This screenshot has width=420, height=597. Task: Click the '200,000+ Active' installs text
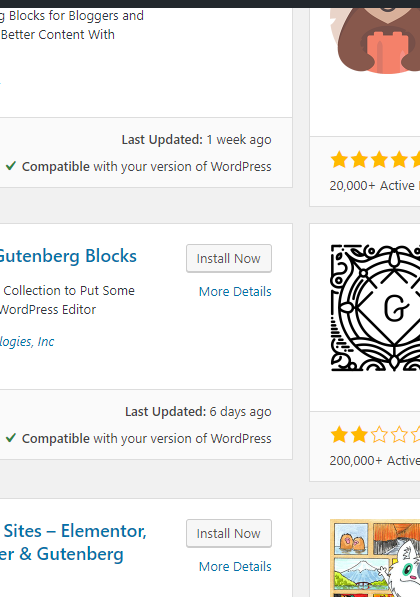click(x=375, y=460)
